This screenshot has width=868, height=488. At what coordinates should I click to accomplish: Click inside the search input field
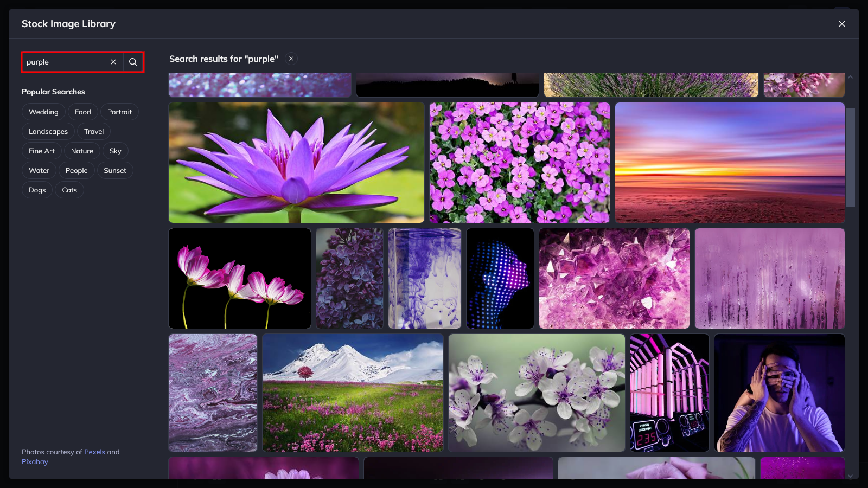click(65, 62)
